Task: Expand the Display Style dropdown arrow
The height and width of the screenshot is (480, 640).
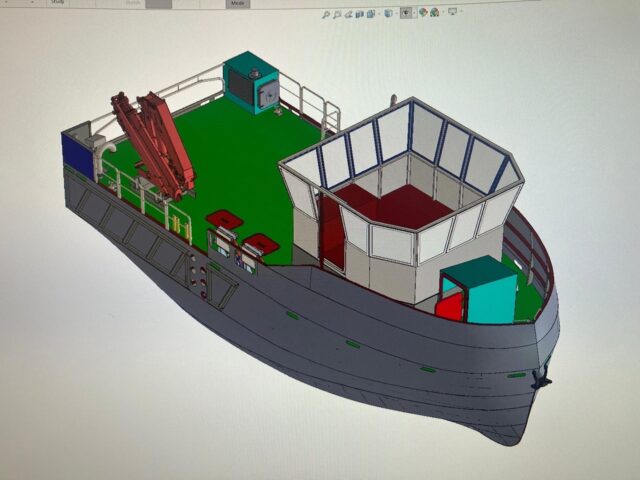Action: point(396,12)
